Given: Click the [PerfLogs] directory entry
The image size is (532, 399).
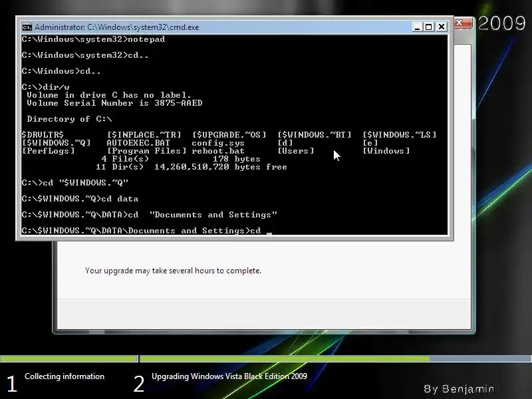Looking at the screenshot, I should (48, 151).
